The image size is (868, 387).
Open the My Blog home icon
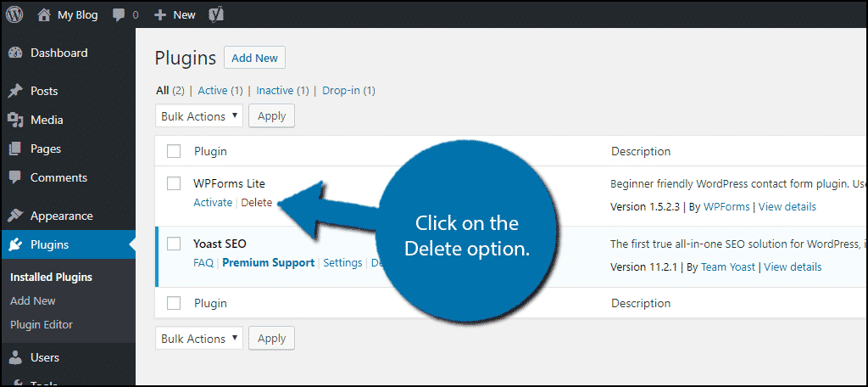click(44, 15)
